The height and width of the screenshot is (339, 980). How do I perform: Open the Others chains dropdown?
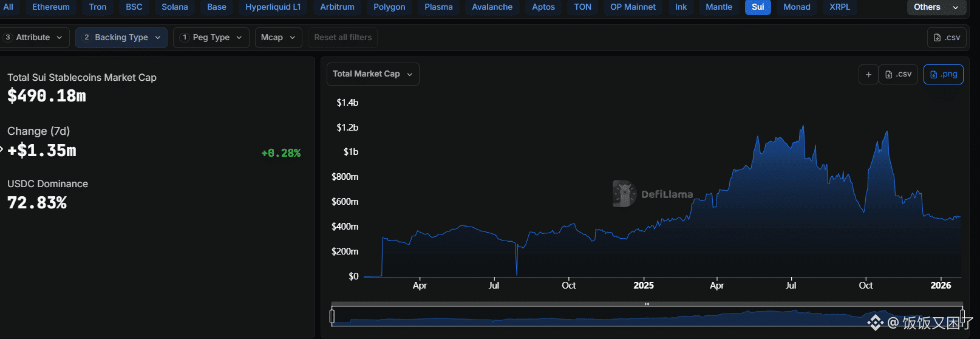(x=936, y=7)
